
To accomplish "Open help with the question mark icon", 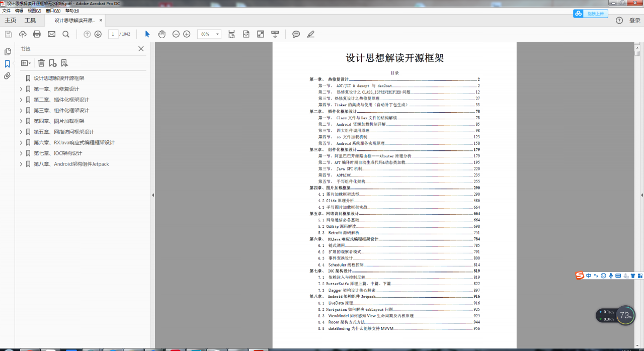I will pyautogui.click(x=619, y=20).
